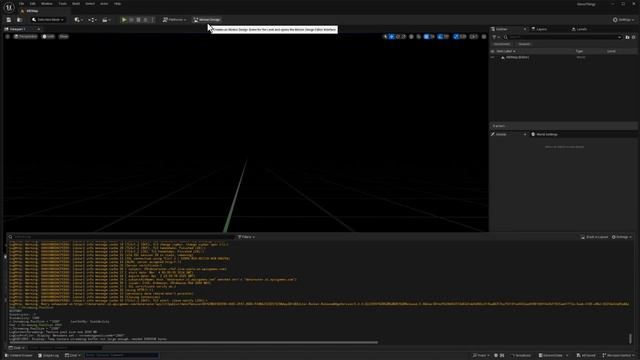Open the Tools menu
This screenshot has width=640, height=360.
pyautogui.click(x=62, y=4)
